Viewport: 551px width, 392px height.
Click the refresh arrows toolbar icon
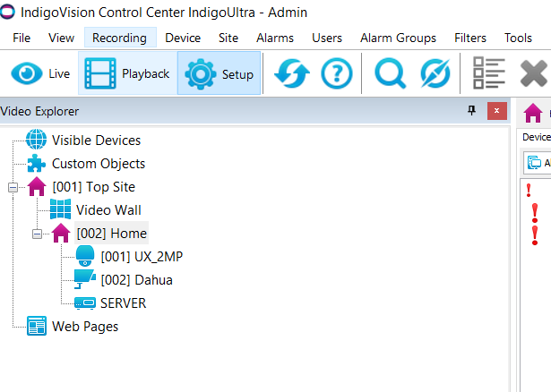pos(290,73)
